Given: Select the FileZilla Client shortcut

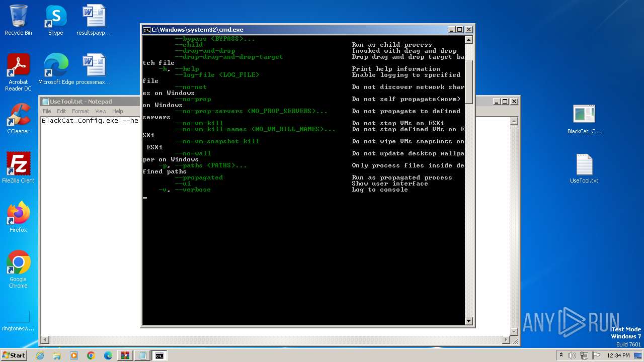Looking at the screenshot, I should click(18, 168).
